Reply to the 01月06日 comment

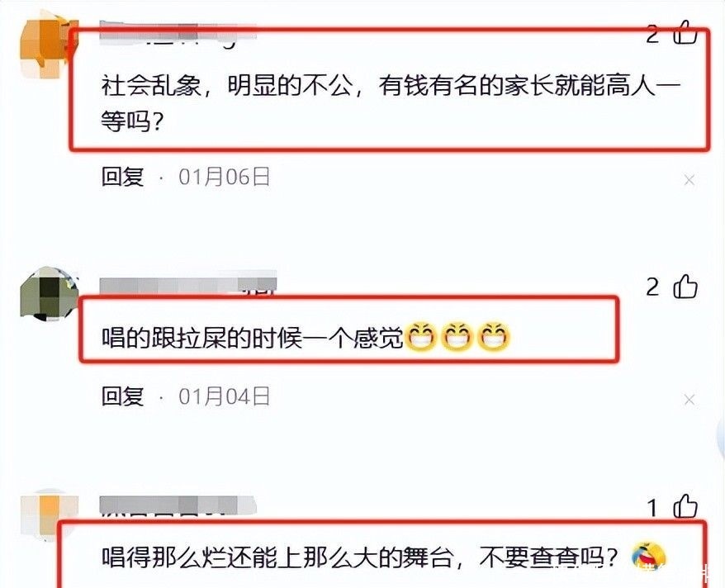point(122,177)
